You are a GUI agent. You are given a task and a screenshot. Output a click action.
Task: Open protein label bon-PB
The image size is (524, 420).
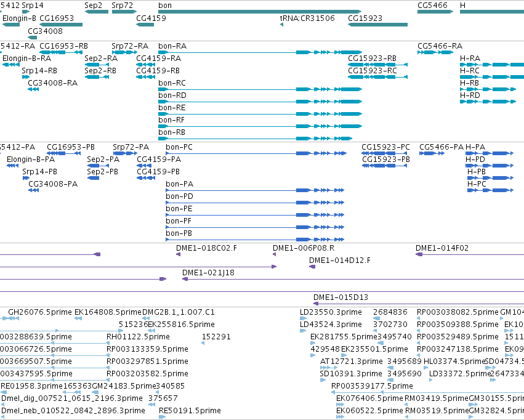click(179, 233)
